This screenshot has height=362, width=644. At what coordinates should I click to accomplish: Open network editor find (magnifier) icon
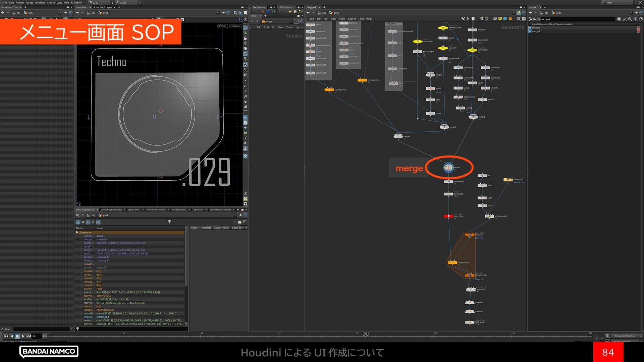click(x=519, y=19)
